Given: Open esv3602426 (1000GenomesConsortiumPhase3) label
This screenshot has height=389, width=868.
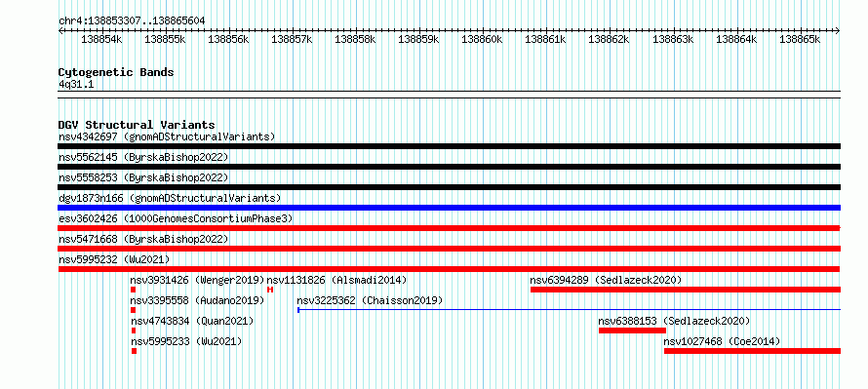Looking at the screenshot, I should point(176,218).
